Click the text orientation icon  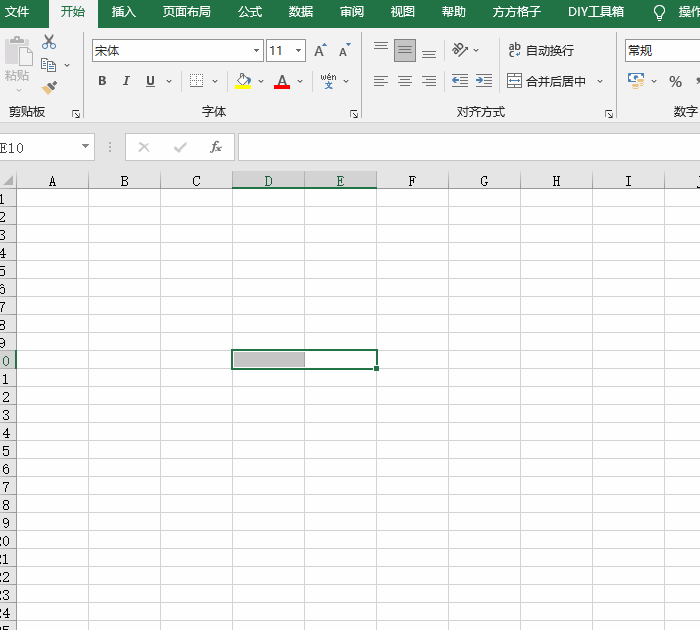click(x=460, y=50)
